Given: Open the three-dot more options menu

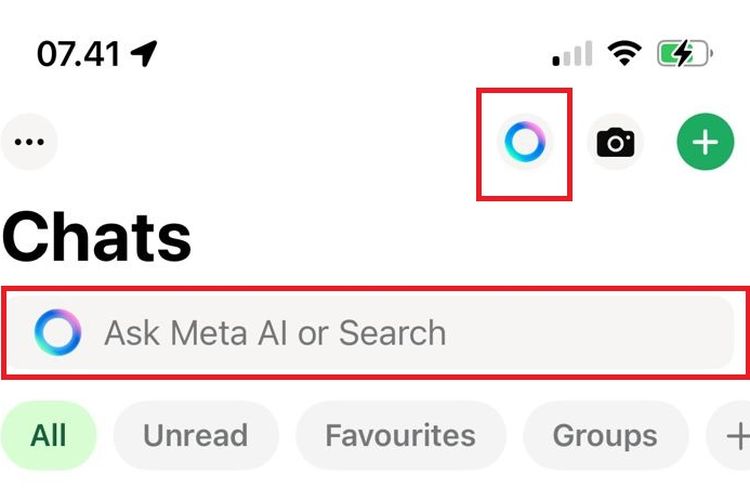Looking at the screenshot, I should click(29, 141).
